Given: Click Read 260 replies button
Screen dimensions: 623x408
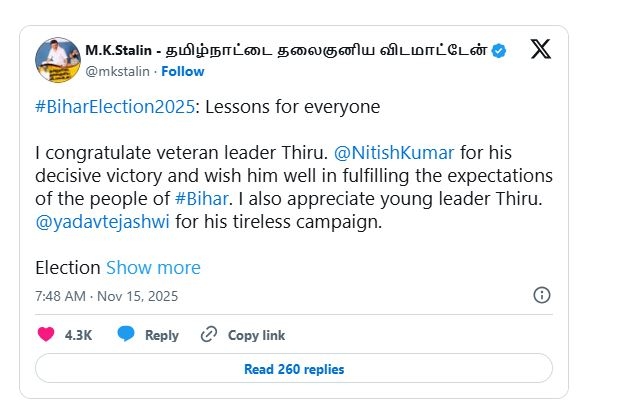Looking at the screenshot, I should 294,369.
